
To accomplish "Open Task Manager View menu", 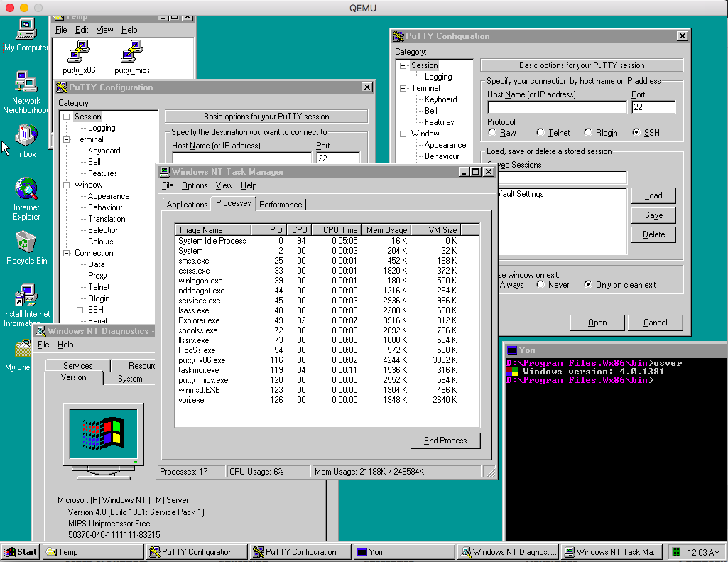I will pos(224,185).
